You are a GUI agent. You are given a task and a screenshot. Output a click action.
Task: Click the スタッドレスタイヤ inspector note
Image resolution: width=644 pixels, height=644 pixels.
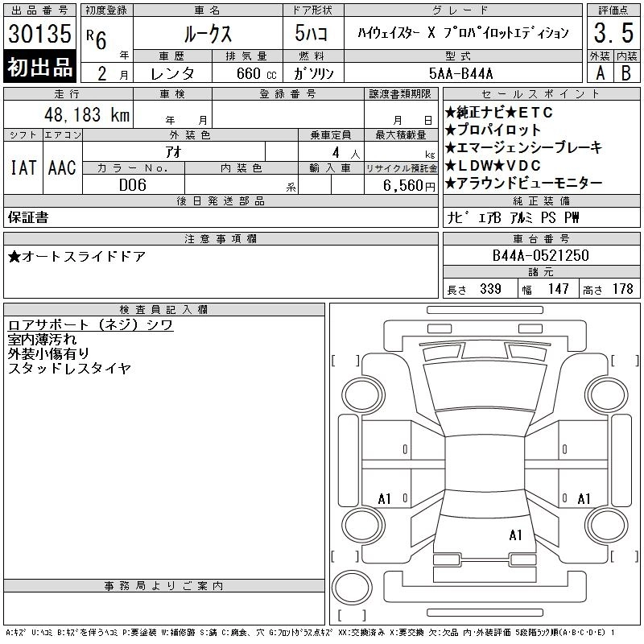(x=69, y=369)
